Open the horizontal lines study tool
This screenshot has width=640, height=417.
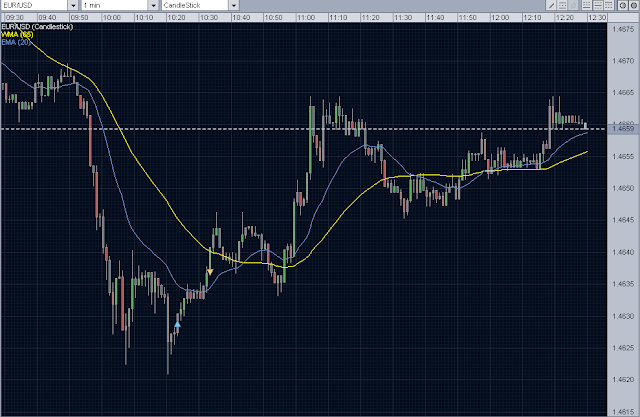pos(562,5)
